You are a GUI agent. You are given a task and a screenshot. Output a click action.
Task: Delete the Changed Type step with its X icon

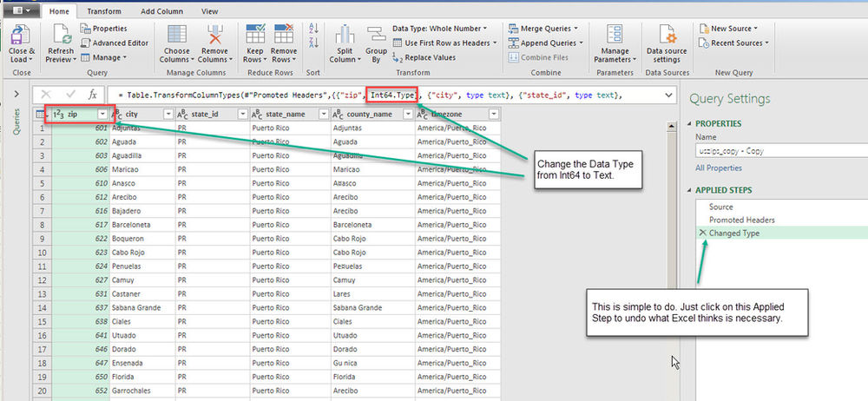703,233
